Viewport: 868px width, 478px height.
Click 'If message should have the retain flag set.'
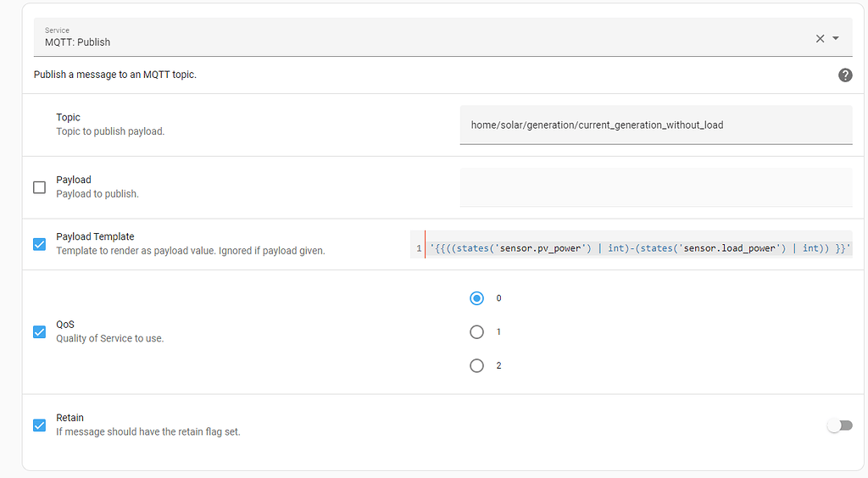click(x=148, y=432)
